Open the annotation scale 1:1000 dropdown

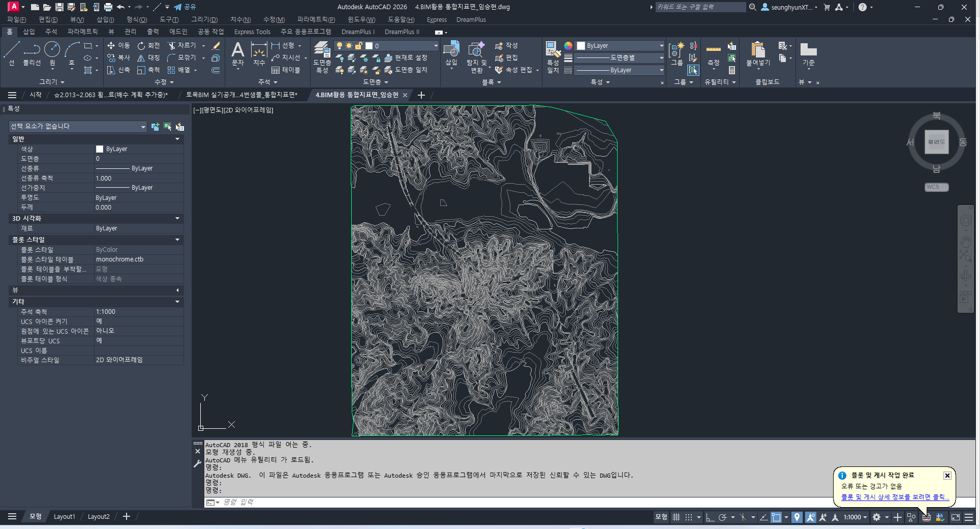pyautogui.click(x=855, y=517)
